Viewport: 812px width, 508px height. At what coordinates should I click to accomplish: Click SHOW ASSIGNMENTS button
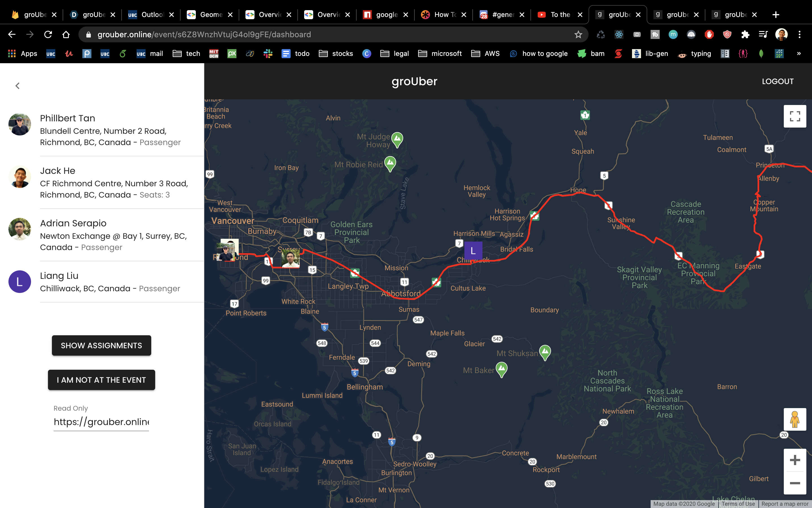[x=101, y=345]
